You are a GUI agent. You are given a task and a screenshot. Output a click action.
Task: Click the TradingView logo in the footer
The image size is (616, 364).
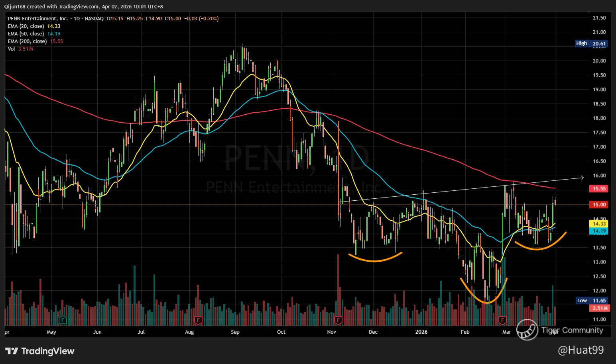click(x=40, y=351)
